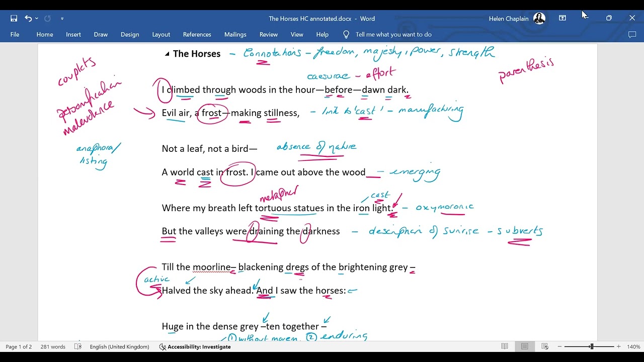Click the greyed Redo icon
Image resolution: width=644 pixels, height=362 pixels.
point(47,19)
